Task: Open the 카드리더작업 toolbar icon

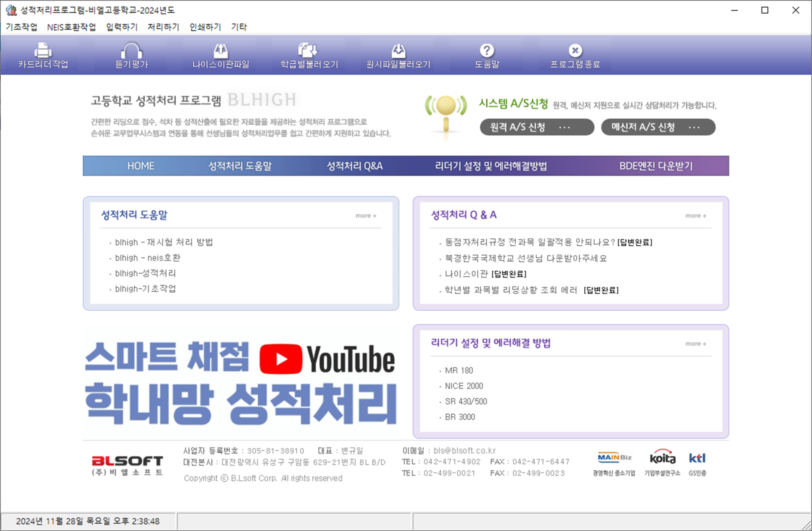Action: 43,55
